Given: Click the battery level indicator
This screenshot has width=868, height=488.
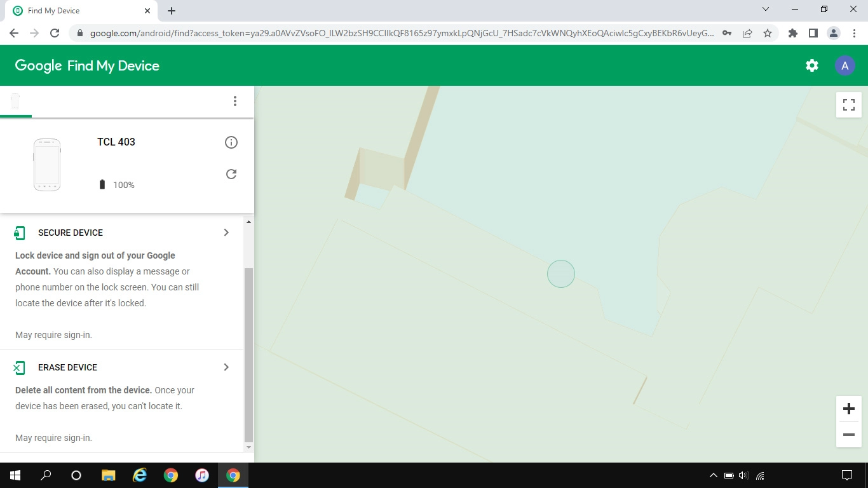Looking at the screenshot, I should pyautogui.click(x=102, y=184).
